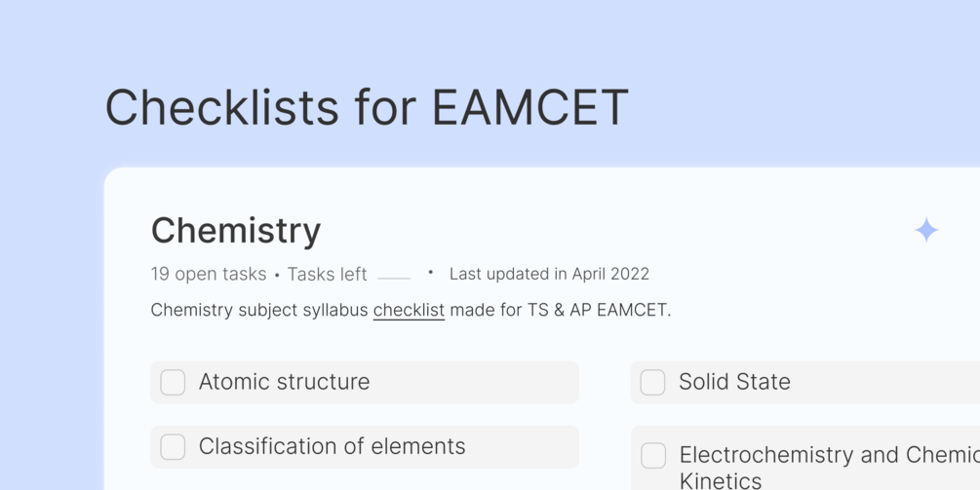Toggle the Electrochemistry and Chemical Kinetics checkbox
The height and width of the screenshot is (490, 980).
pyautogui.click(x=653, y=455)
